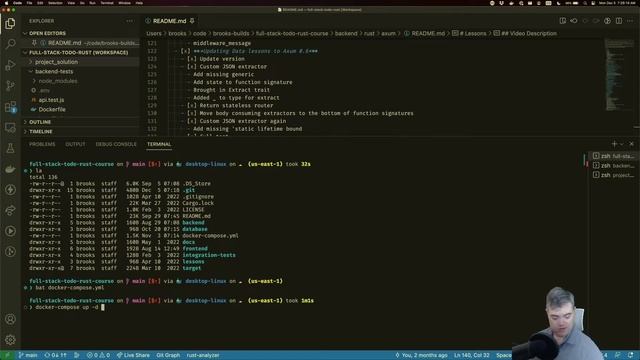Open Run and Debug view icon
The image size is (640, 360).
pyautogui.click(x=10, y=64)
